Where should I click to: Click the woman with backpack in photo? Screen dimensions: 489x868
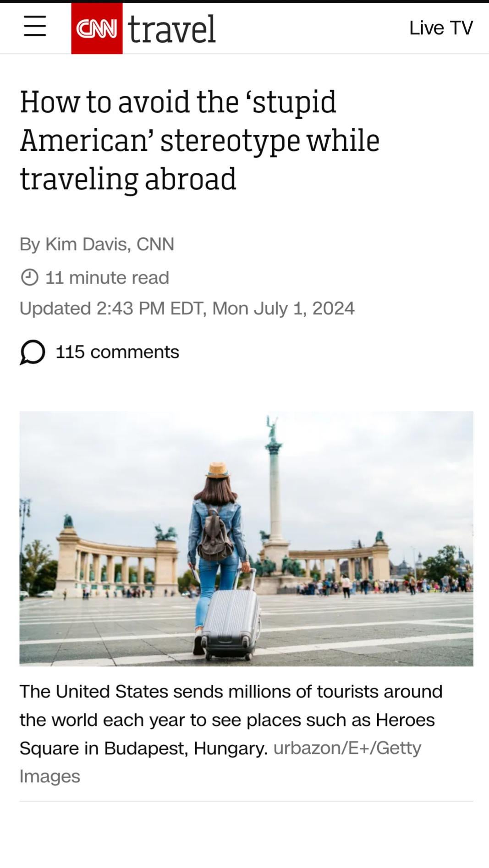point(218,541)
